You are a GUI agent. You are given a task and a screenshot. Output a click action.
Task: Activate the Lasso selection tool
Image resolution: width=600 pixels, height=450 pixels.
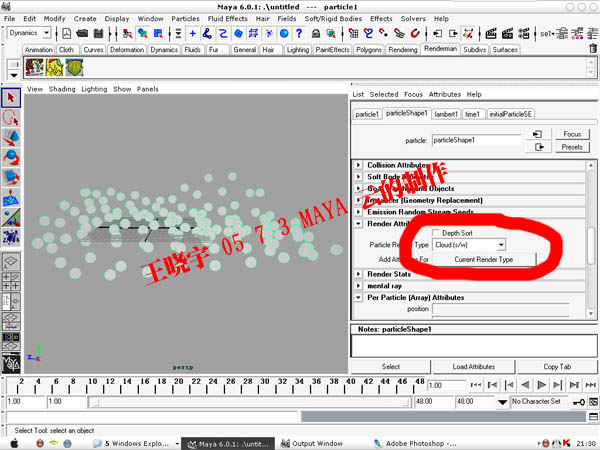click(x=11, y=118)
